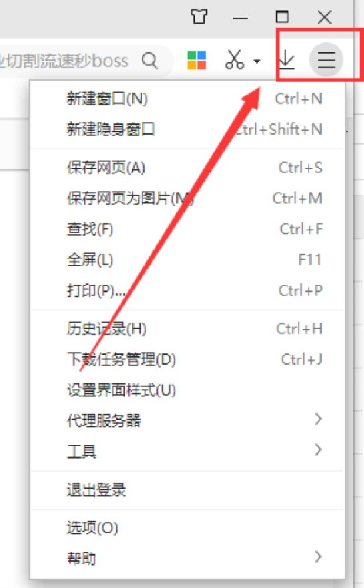Open 选项(O) settings entry

tap(188, 527)
